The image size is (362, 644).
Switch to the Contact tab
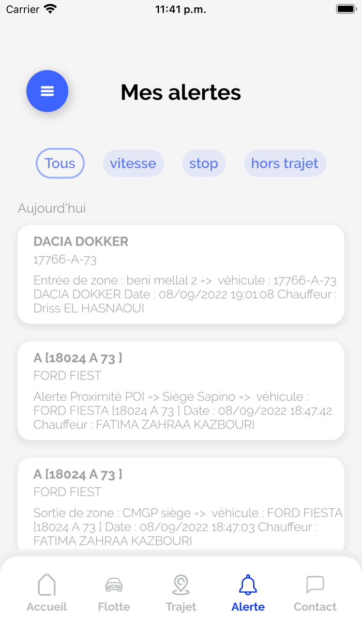pyautogui.click(x=314, y=593)
